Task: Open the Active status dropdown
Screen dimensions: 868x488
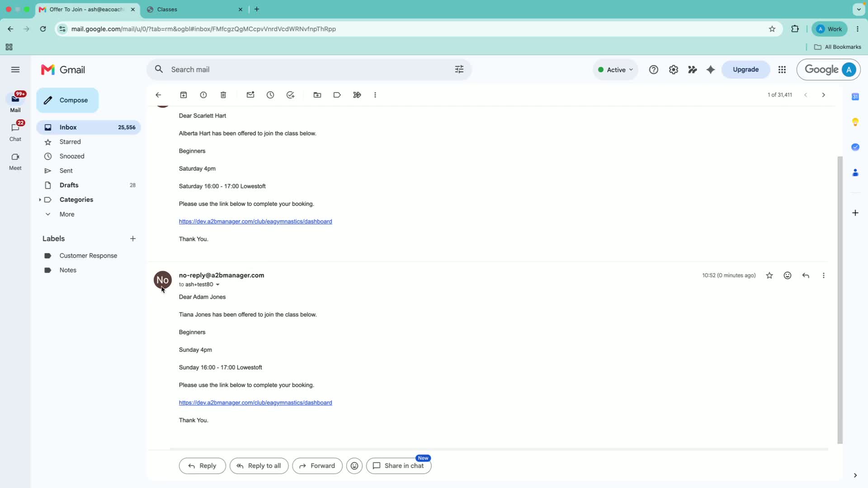Action: [615, 70]
